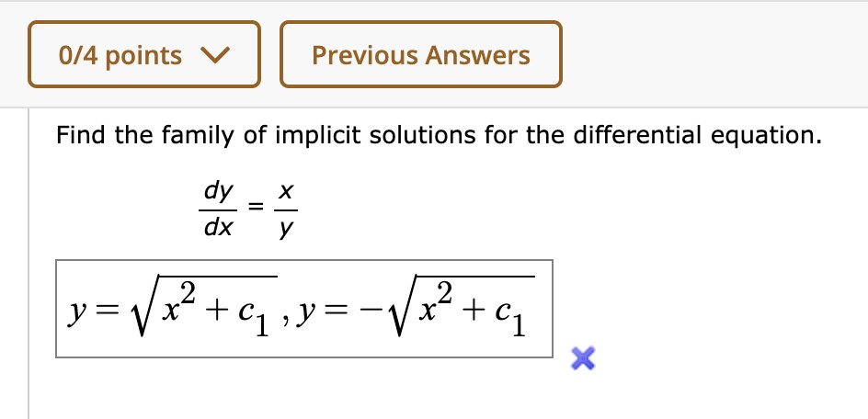
Task: Focus the answer input box
Action: click(304, 309)
